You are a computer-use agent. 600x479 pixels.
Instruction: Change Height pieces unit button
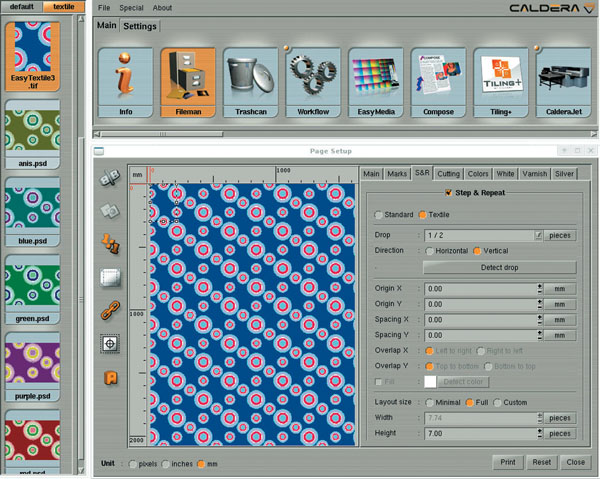[x=560, y=433]
